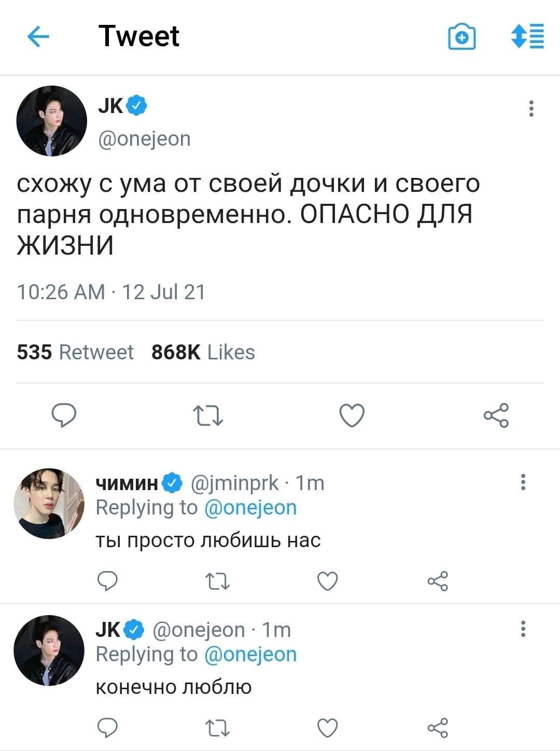The width and height of the screenshot is (560, 751).
Task: Open the camera add-photo icon
Action: (x=461, y=37)
